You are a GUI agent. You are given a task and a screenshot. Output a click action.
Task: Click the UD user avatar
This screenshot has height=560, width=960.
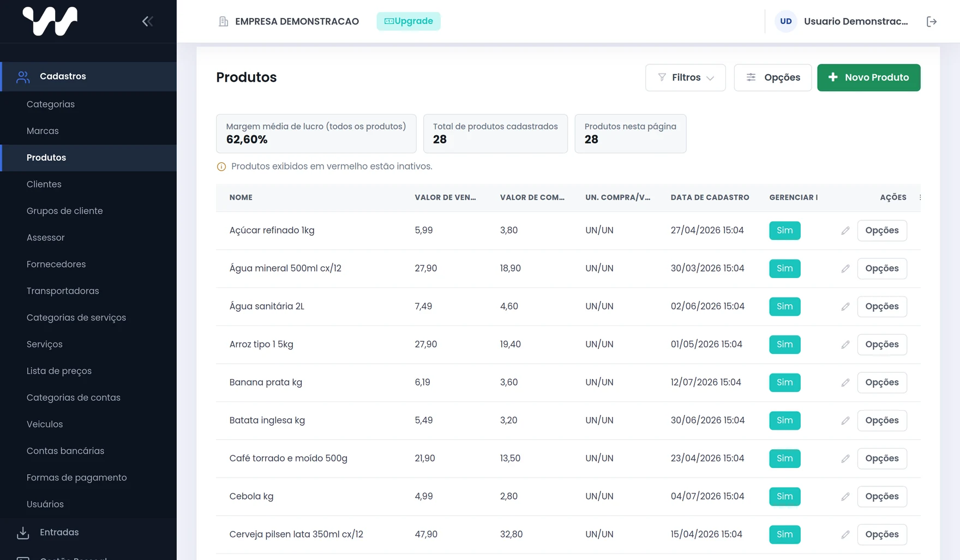(x=785, y=21)
